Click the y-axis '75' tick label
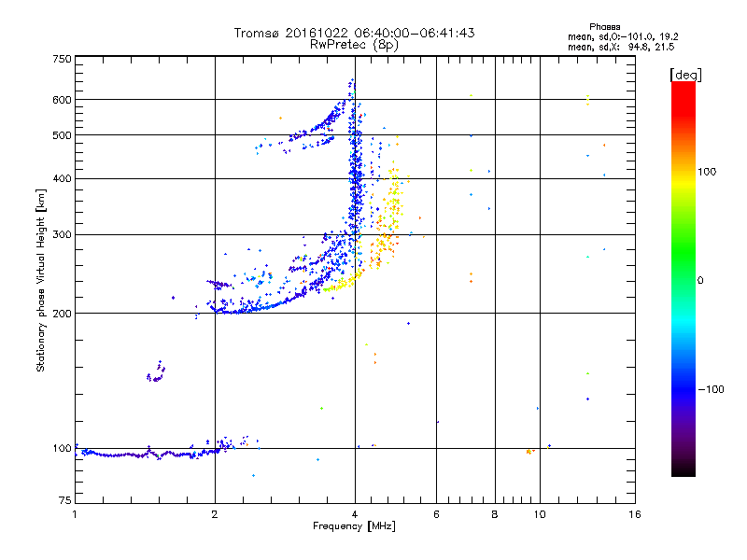747x560 pixels. click(65, 500)
